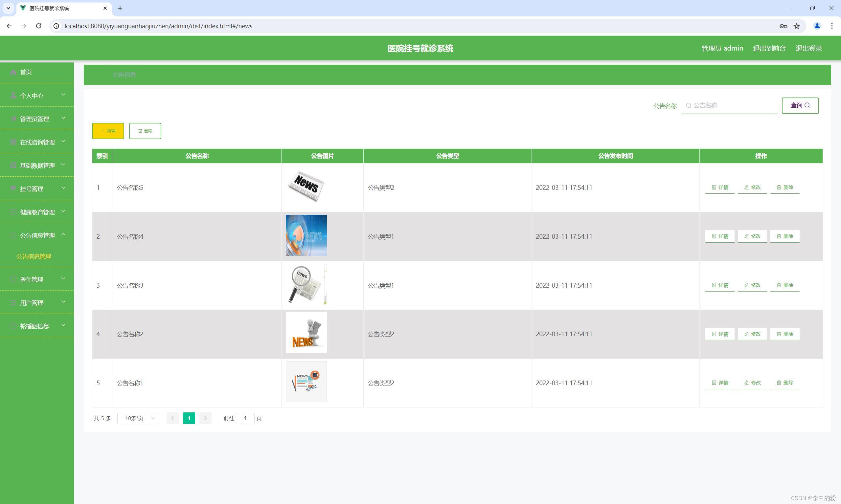
Task: Click the 基础数据管理 grid icon
Action: [x=13, y=165]
